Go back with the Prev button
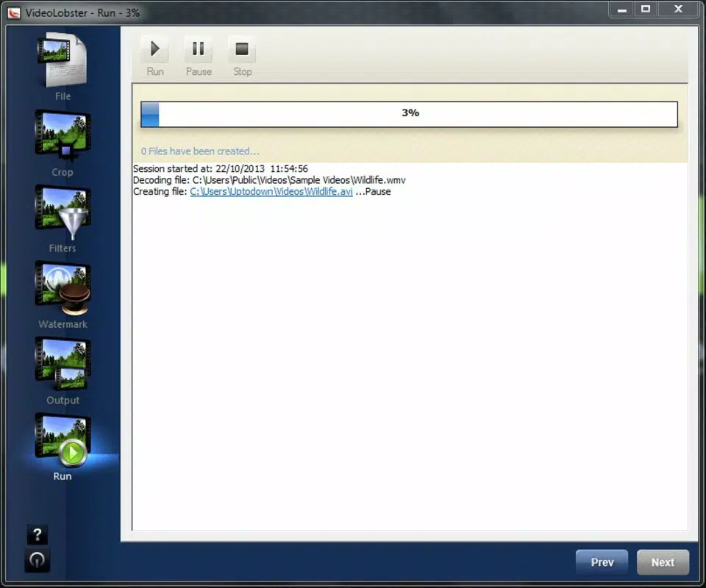This screenshot has width=706, height=588. click(602, 562)
